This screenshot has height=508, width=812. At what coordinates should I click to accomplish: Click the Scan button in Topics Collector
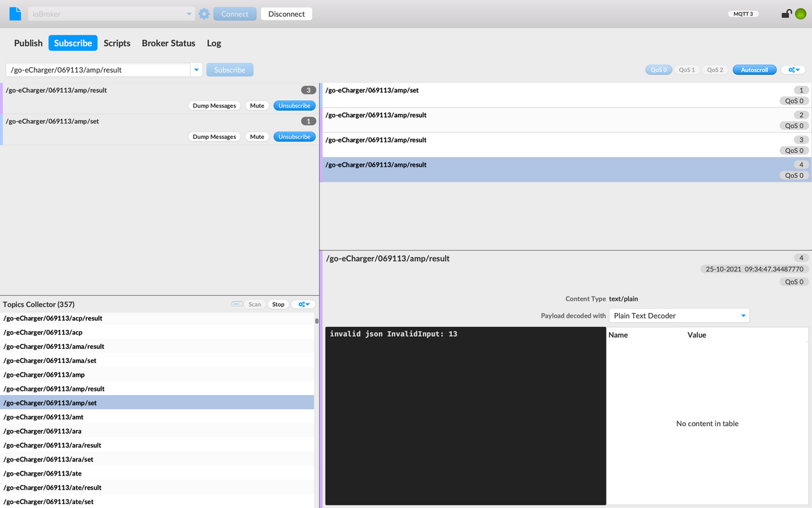(x=254, y=305)
